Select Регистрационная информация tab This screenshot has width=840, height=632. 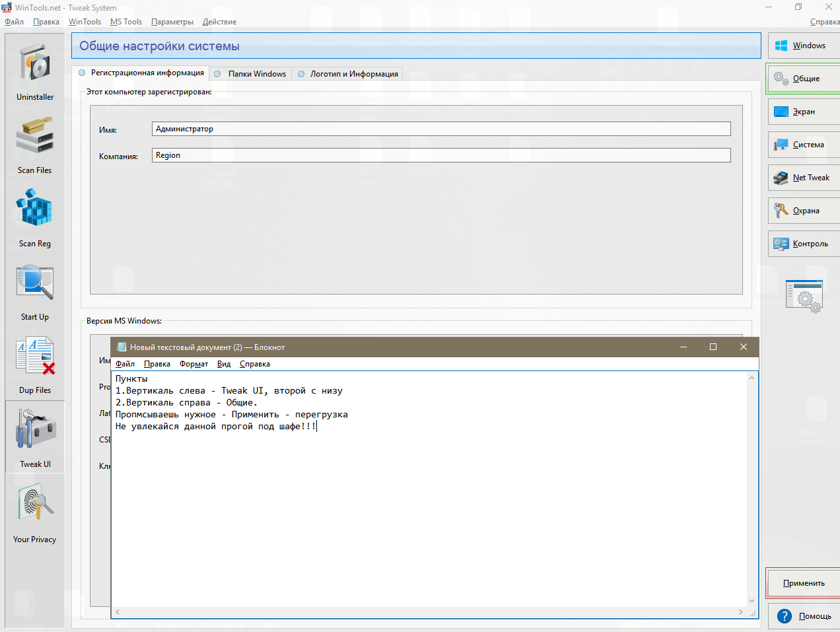[141, 73]
